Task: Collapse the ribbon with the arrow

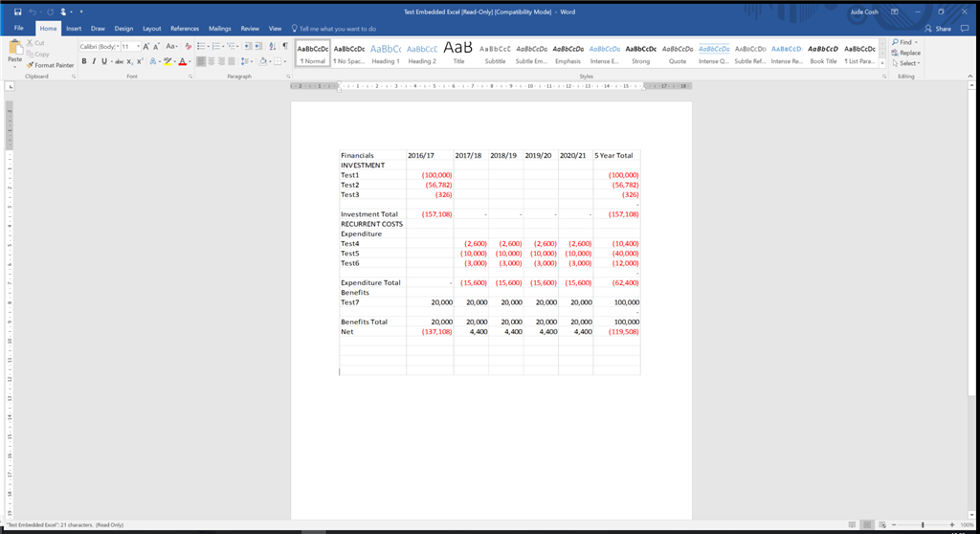Action: pyautogui.click(x=970, y=77)
